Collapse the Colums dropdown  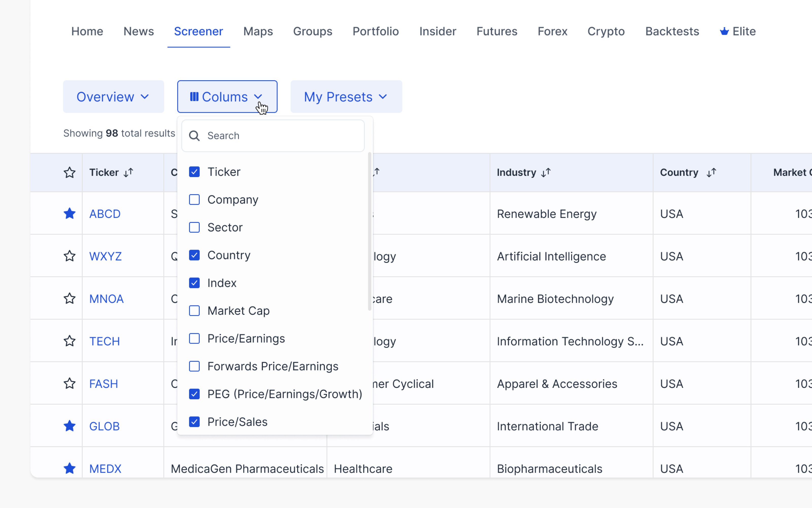(x=227, y=97)
